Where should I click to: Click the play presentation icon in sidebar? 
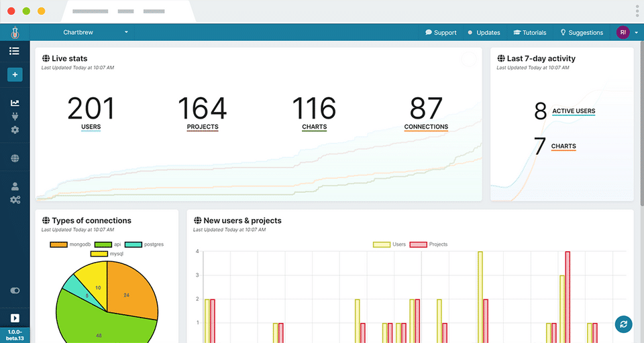[x=15, y=318]
